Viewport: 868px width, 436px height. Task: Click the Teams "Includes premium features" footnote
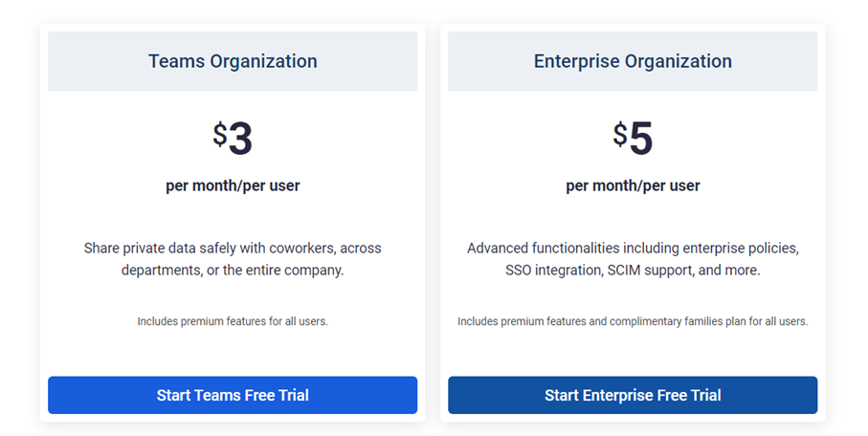(x=233, y=321)
